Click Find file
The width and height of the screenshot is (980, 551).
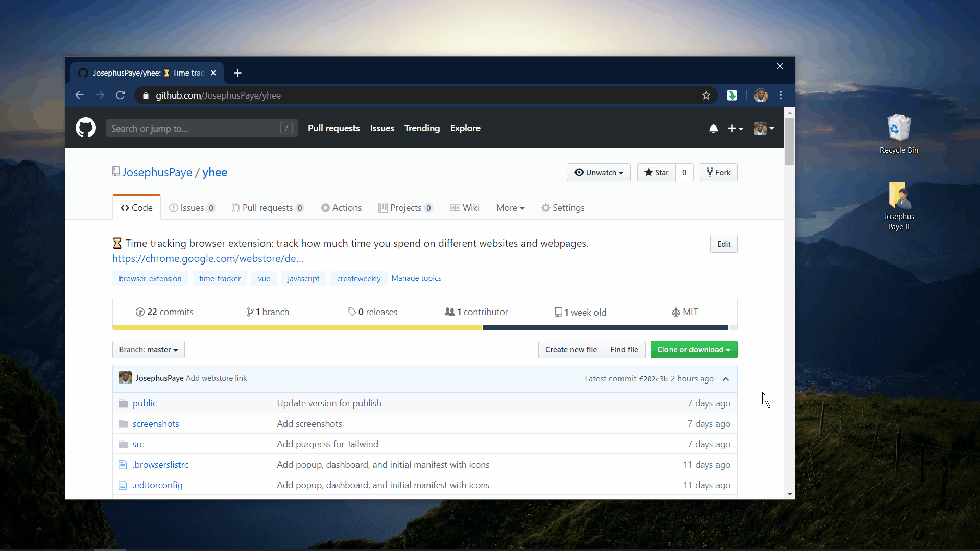point(624,350)
